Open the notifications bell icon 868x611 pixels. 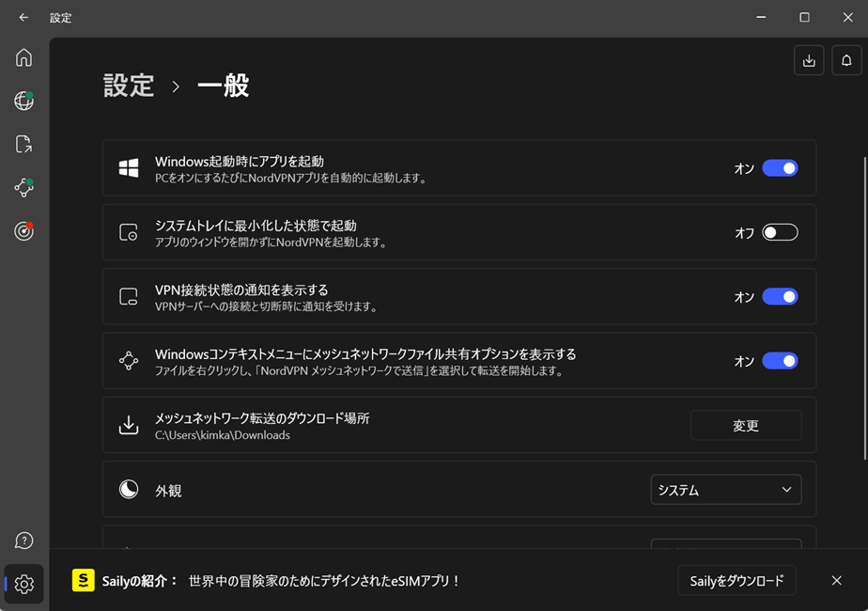pyautogui.click(x=846, y=60)
